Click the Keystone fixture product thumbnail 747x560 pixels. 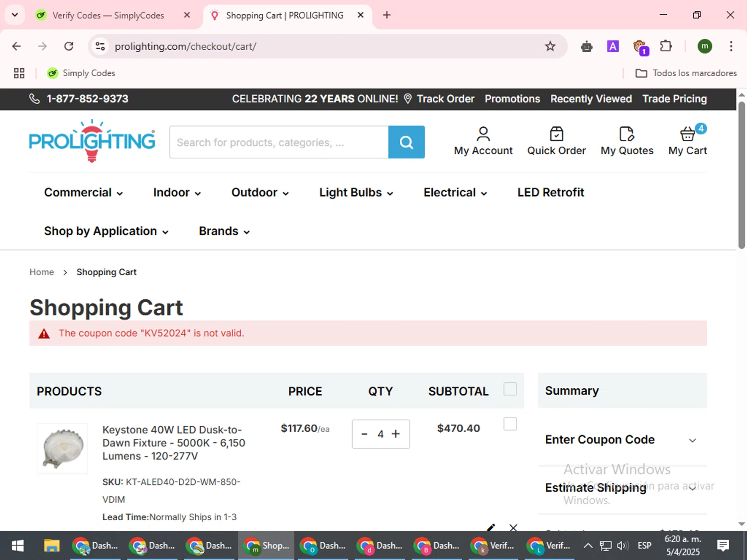click(x=62, y=448)
